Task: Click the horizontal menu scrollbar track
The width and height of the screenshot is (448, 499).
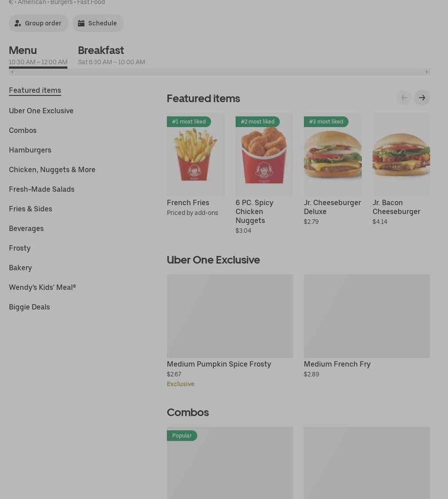Action: click(220, 72)
